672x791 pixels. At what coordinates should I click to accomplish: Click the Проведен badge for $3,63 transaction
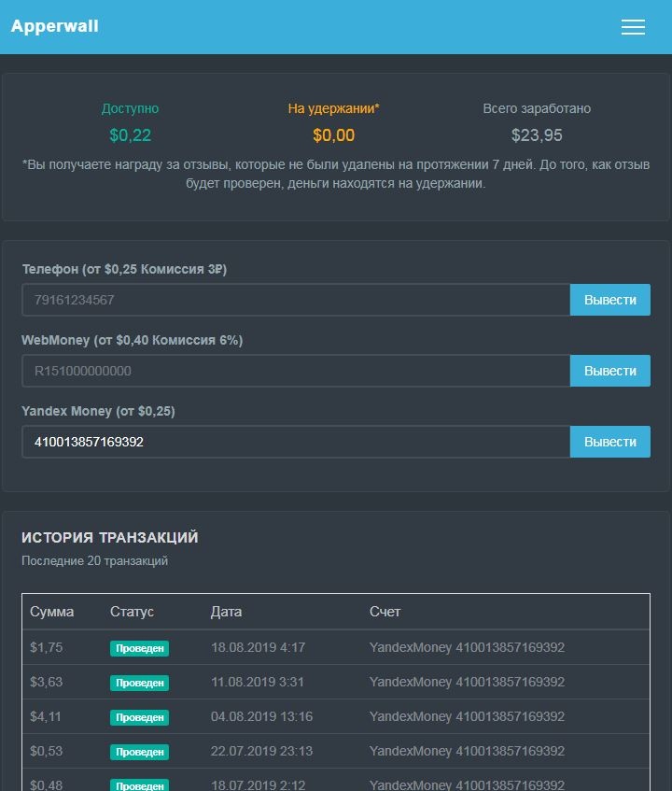tap(140, 683)
